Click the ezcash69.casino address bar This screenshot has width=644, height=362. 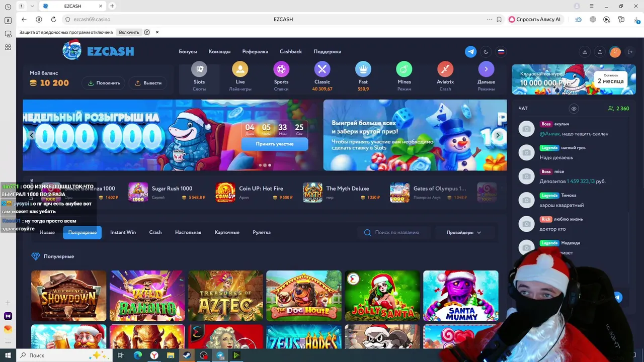pos(92,19)
